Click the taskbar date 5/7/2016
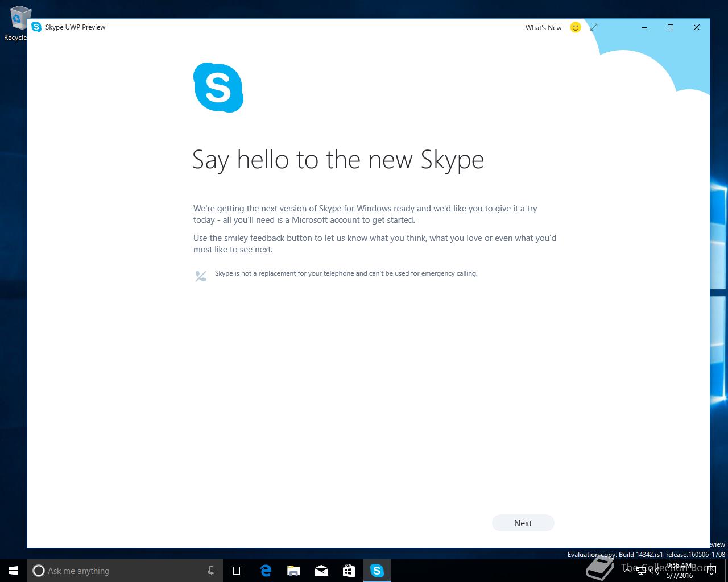This screenshot has height=582, width=728. tap(680, 575)
